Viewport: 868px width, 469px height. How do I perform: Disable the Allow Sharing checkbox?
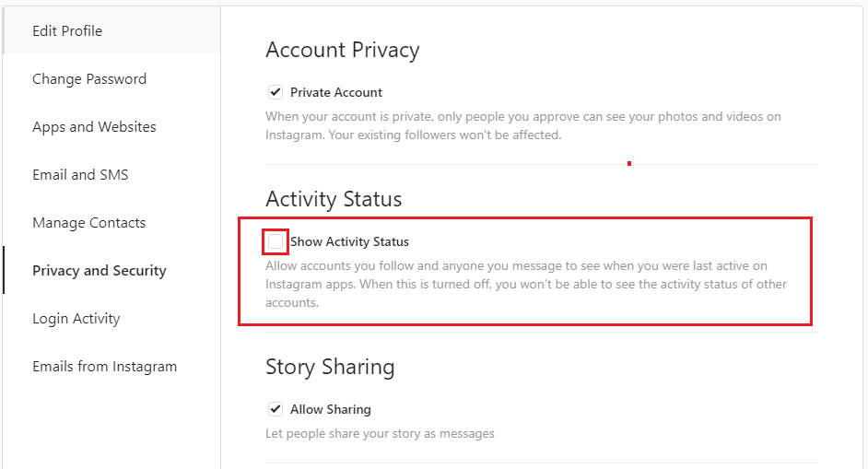coord(275,409)
